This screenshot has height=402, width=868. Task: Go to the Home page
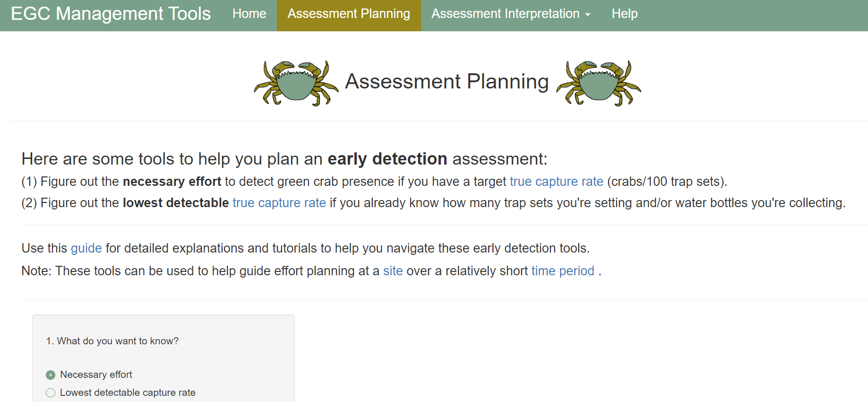pos(249,14)
